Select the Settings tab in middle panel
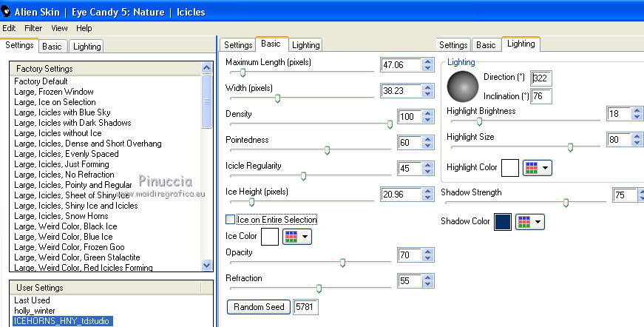The width and height of the screenshot is (644, 327). pyautogui.click(x=238, y=45)
